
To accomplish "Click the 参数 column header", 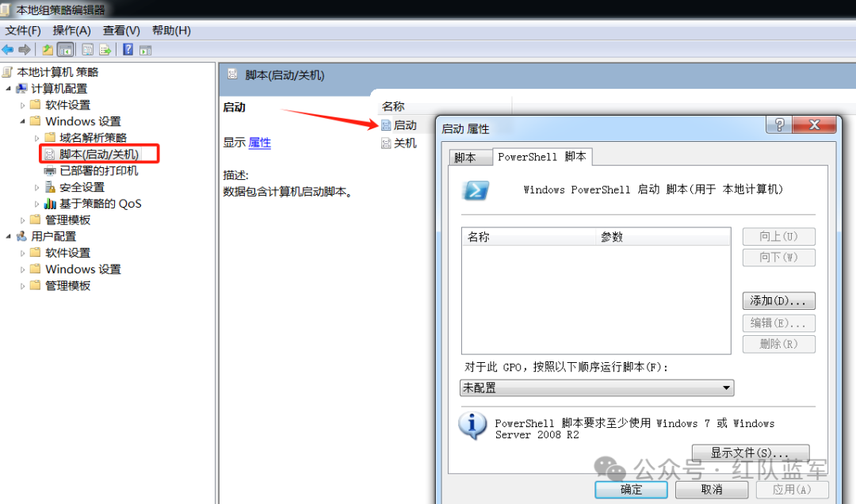I will (x=663, y=237).
